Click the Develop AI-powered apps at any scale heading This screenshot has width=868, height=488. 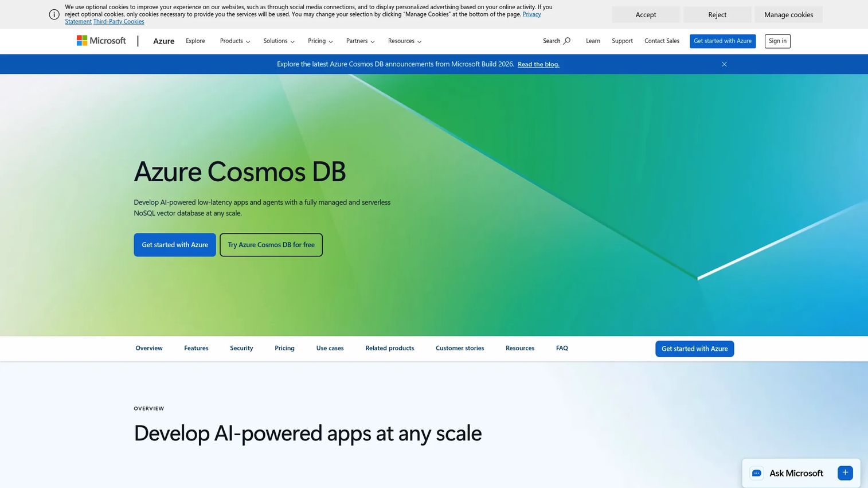click(308, 434)
